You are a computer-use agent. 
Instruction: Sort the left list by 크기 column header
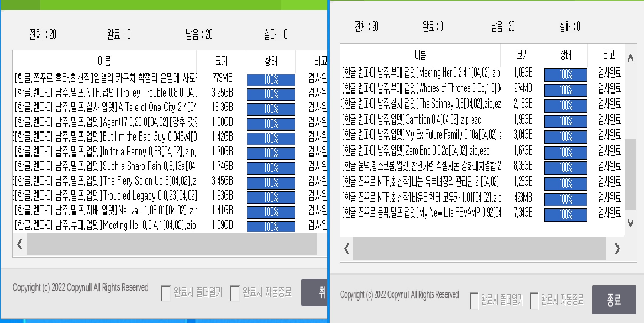point(221,61)
